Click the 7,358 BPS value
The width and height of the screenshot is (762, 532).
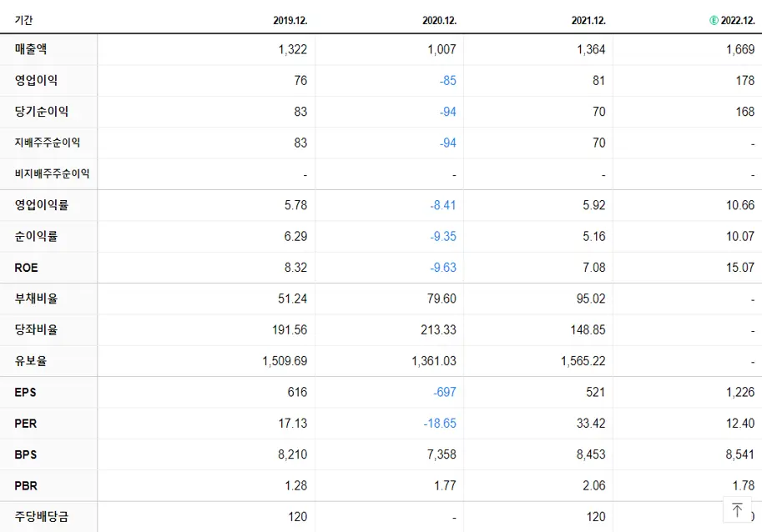click(x=442, y=454)
